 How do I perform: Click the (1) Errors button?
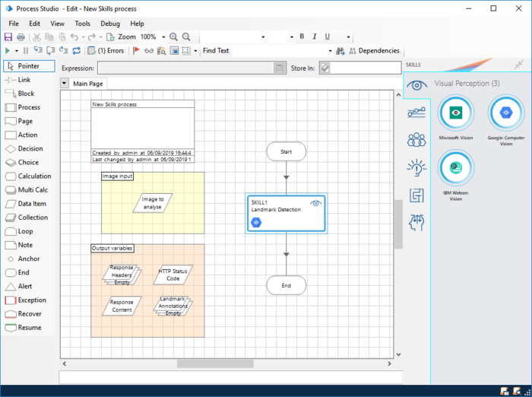point(106,51)
